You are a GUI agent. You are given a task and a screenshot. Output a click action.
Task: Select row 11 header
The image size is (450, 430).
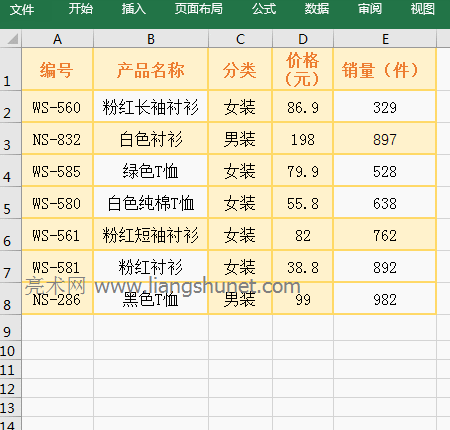coord(11,369)
